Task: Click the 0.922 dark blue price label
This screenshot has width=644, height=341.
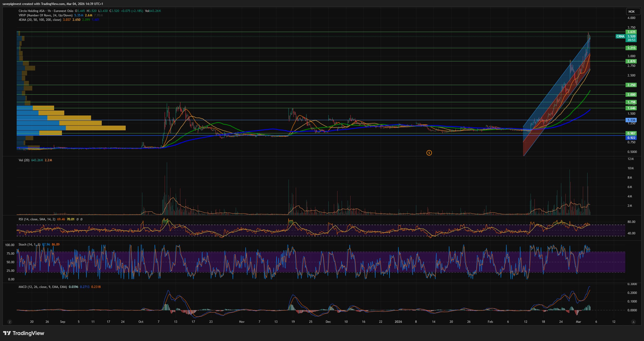Action: pyautogui.click(x=631, y=138)
